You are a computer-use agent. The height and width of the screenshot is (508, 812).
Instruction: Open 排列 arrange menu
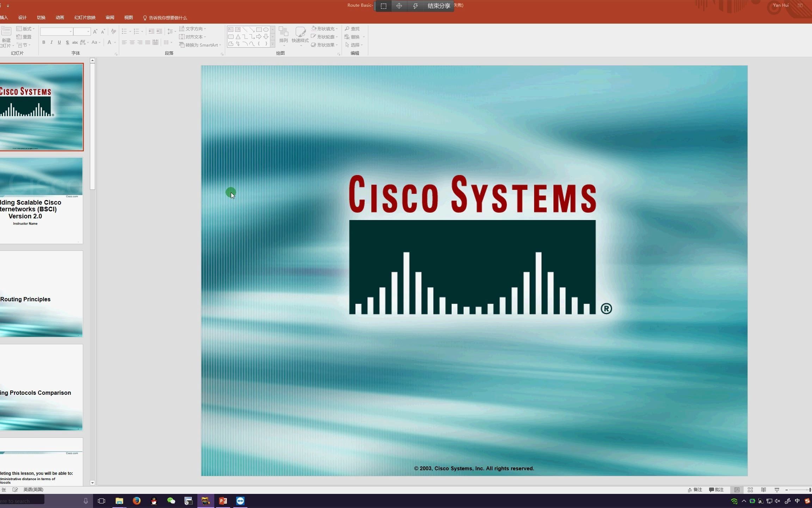point(283,36)
